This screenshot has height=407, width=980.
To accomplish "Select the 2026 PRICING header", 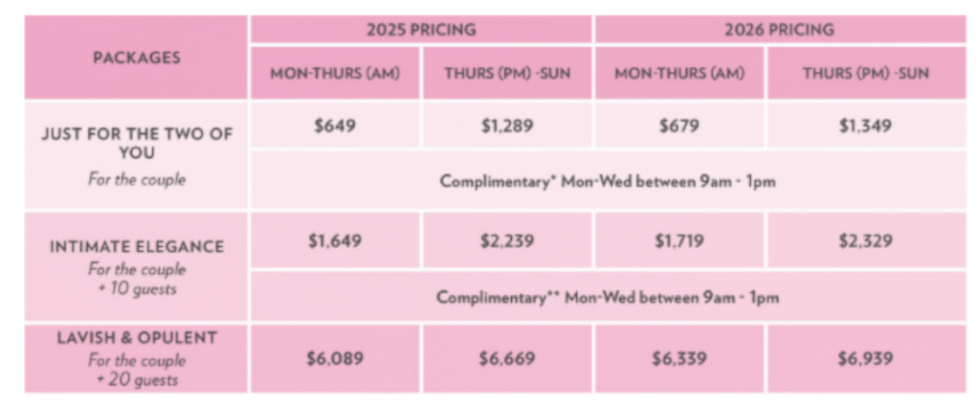I will pyautogui.click(x=780, y=30).
